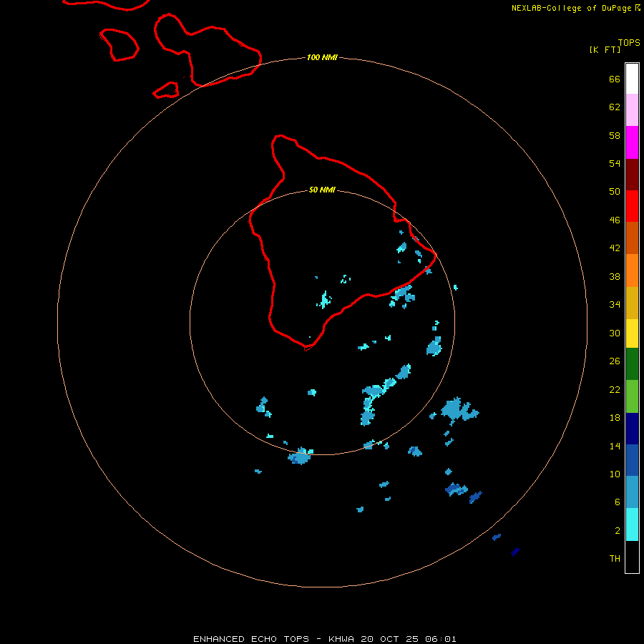This screenshot has width=644, height=644.
Task: Click the white 66 kft color swatch
Action: 632,79
